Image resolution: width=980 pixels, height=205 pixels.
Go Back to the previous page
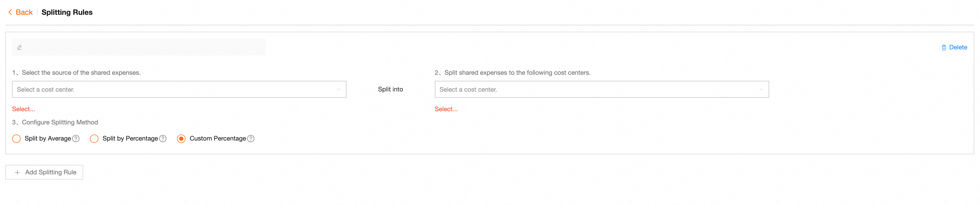pyautogui.click(x=24, y=12)
